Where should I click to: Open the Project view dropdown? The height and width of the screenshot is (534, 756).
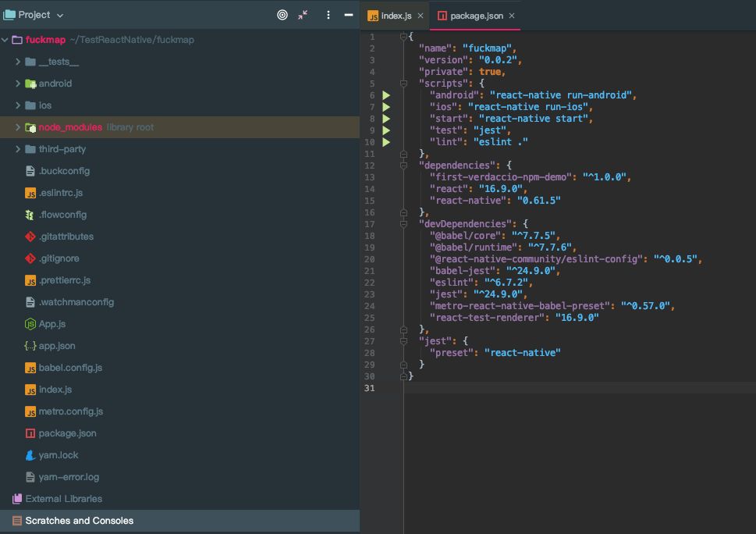click(34, 15)
